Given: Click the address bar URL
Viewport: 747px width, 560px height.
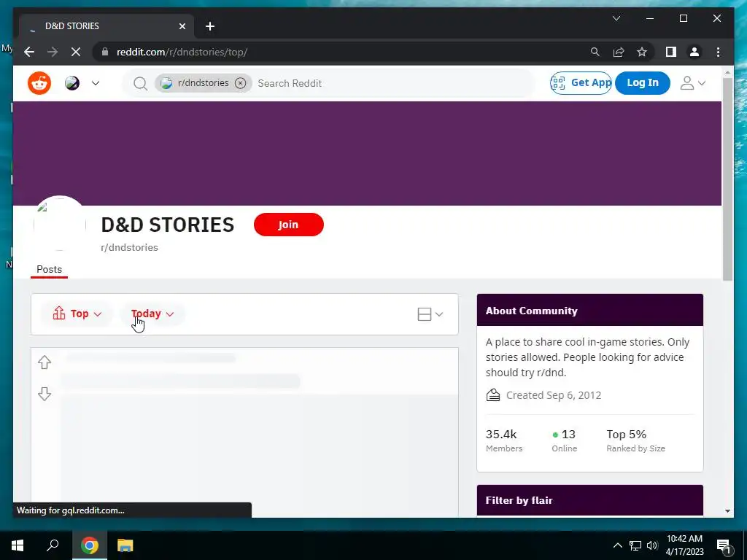Looking at the screenshot, I should coord(182,52).
